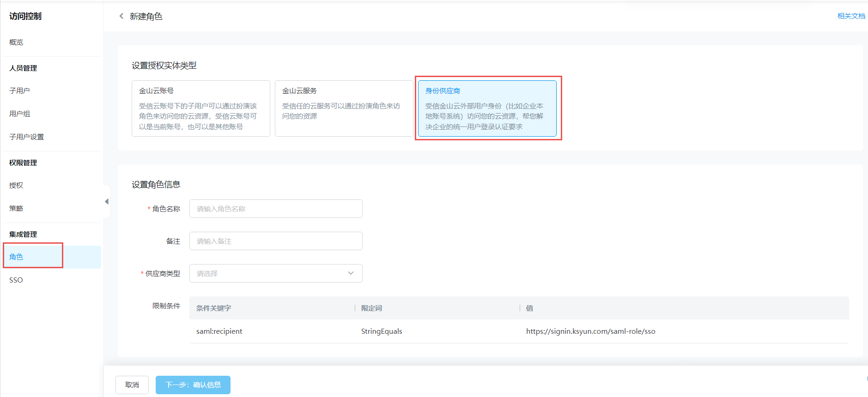Screen dimensions: 868x397
Task: Open SSO under 集成管理
Action: [x=16, y=280]
